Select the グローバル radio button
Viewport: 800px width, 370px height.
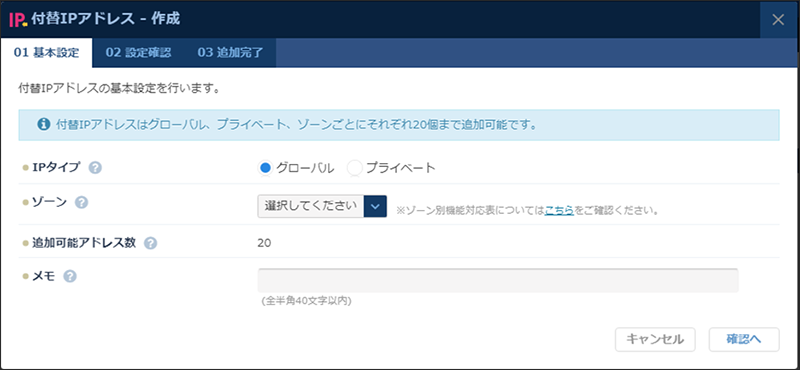coord(265,168)
